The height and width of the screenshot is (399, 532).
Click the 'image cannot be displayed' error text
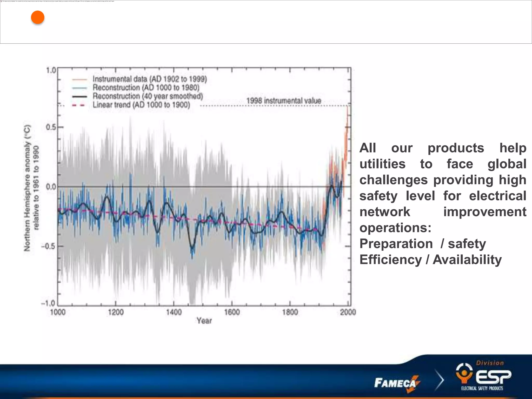[x=58, y=1]
